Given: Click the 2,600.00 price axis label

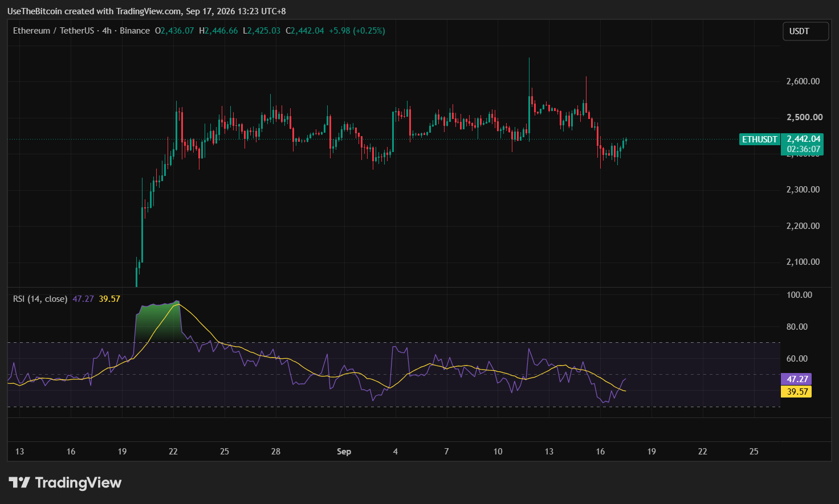Looking at the screenshot, I should pyautogui.click(x=803, y=81).
